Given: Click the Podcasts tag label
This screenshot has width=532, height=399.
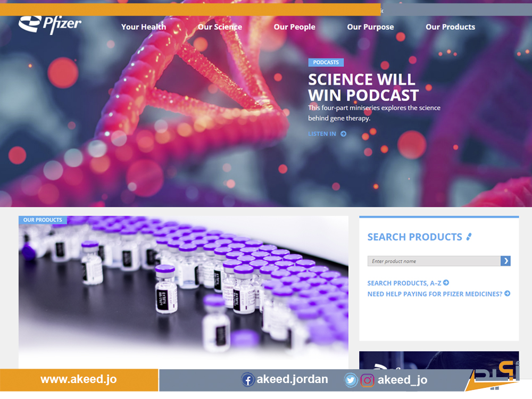Looking at the screenshot, I should (326, 62).
